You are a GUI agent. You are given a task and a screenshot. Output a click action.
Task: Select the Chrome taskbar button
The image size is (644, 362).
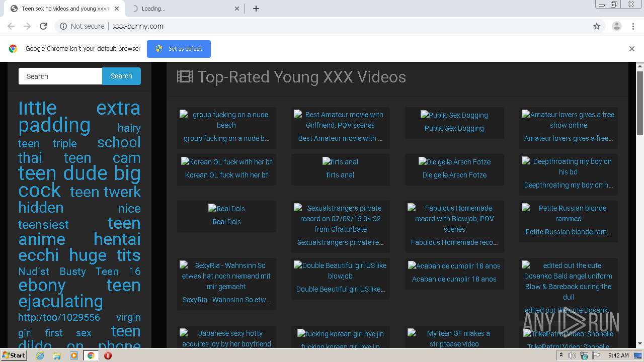tap(91, 355)
